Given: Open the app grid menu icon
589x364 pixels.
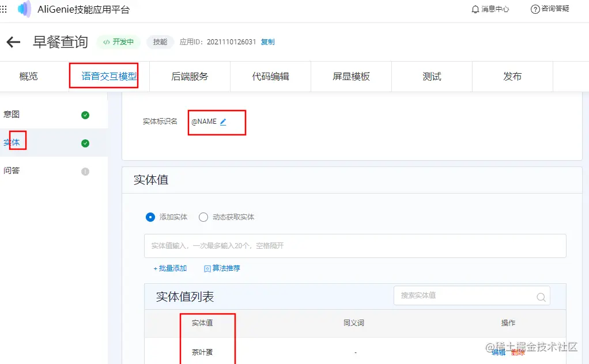Looking at the screenshot, I should (x=3, y=9).
